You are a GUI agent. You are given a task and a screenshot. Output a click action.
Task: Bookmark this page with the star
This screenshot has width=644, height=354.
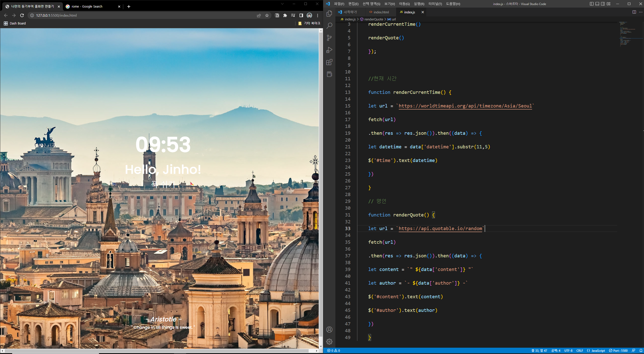tap(267, 15)
